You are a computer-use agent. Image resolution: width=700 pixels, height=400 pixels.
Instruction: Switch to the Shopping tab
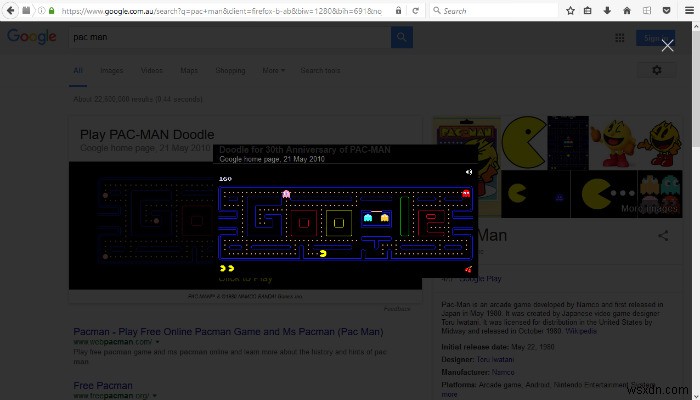230,71
